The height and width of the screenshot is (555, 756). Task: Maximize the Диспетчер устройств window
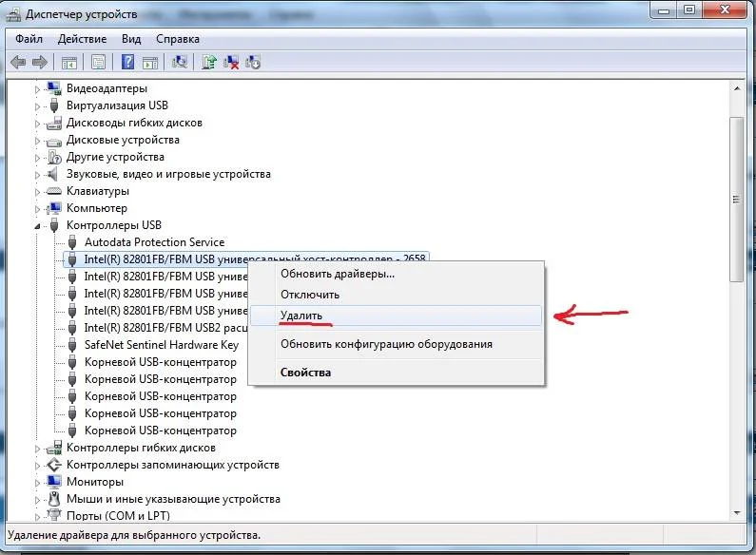tap(689, 10)
